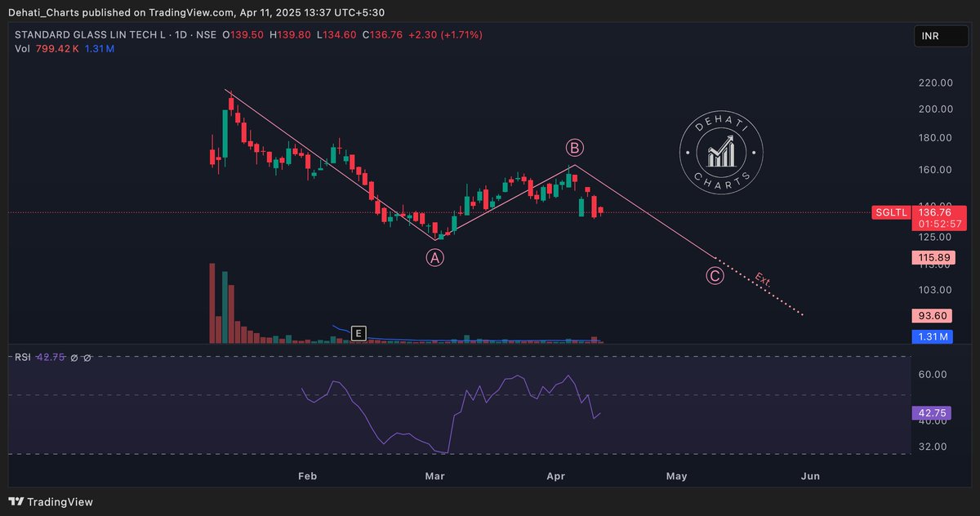Click the TradingView logo icon
Viewport: 980px width, 516px height.
coord(16,501)
